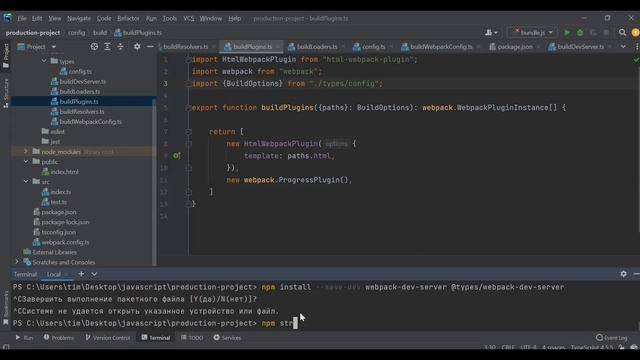The height and width of the screenshot is (360, 640).
Task: Open bundle.js run configuration dropdown
Action: point(533,33)
